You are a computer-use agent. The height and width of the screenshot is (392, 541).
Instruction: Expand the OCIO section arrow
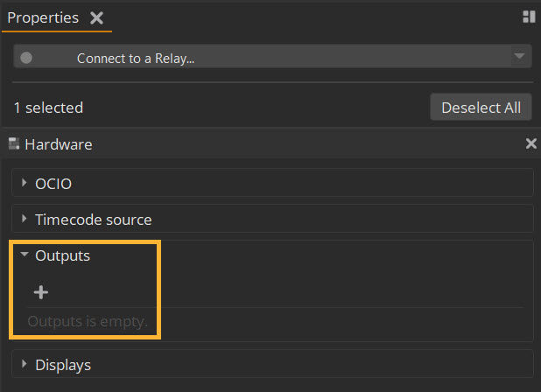[x=25, y=183]
